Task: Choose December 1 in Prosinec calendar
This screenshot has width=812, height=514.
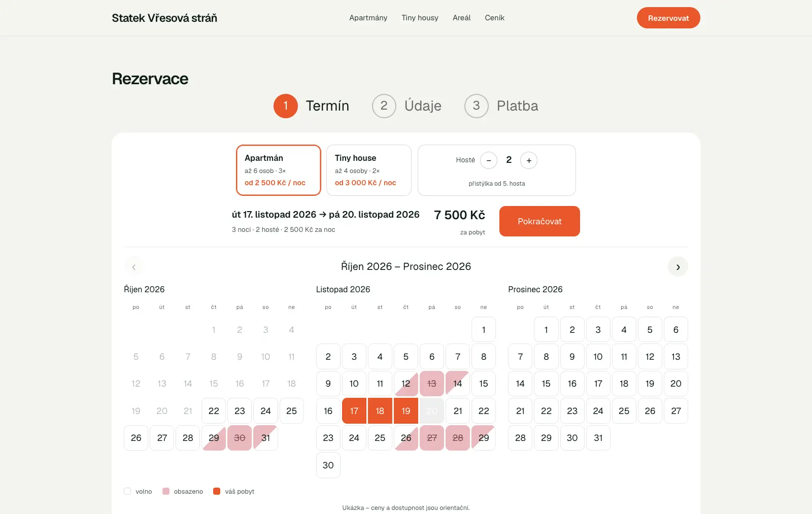Action: 546,330
